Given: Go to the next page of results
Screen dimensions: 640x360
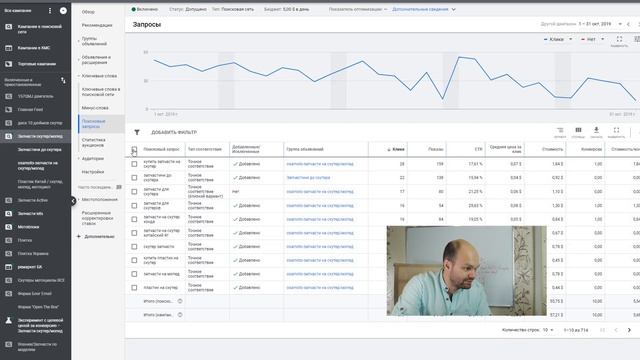Looking at the screenshot, I should point(629,330).
